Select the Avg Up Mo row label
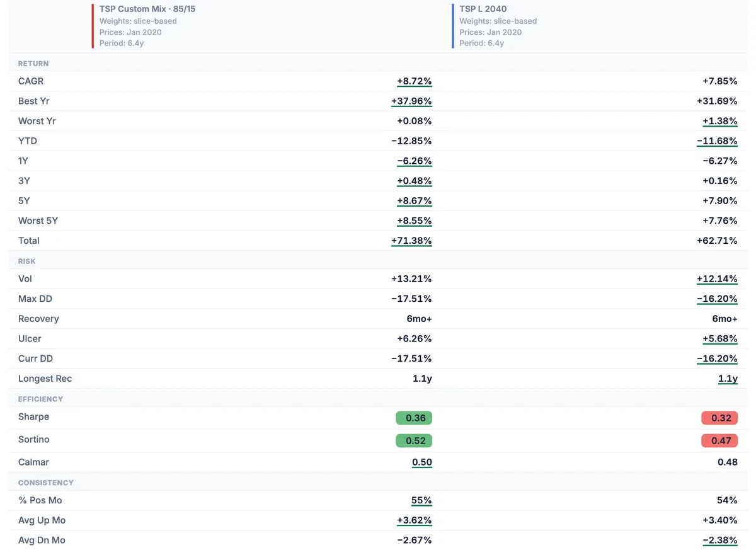Viewport: 756px width, 550px height. (x=42, y=520)
